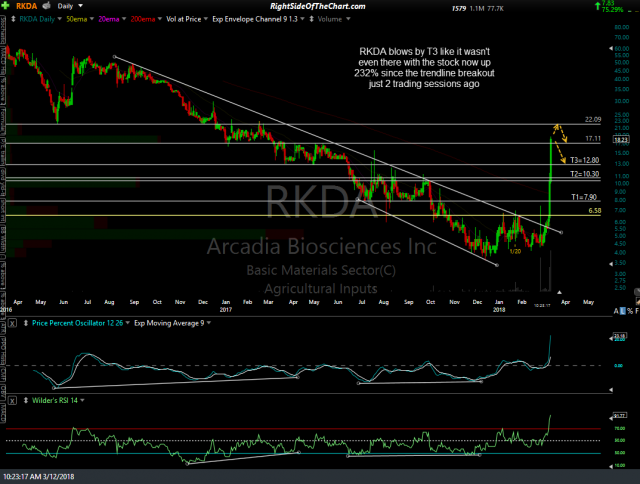Click the 10:23:17 AM 3/12/2018 timestamp
The width and height of the screenshot is (640, 484).
pyautogui.click(x=39, y=477)
